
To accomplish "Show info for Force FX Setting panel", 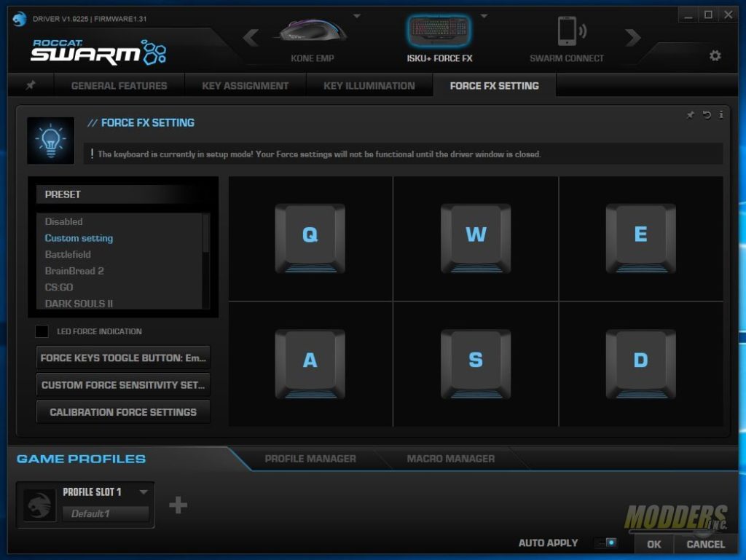I will coord(721,114).
